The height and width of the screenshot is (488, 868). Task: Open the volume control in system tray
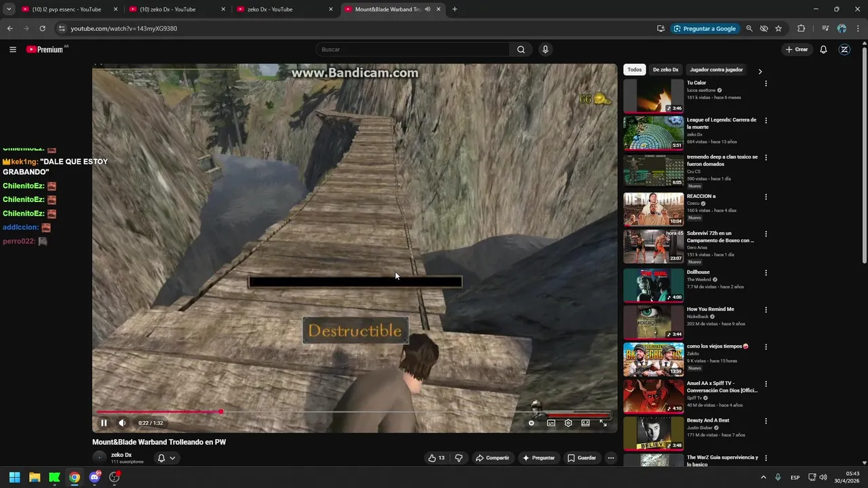tap(823, 477)
